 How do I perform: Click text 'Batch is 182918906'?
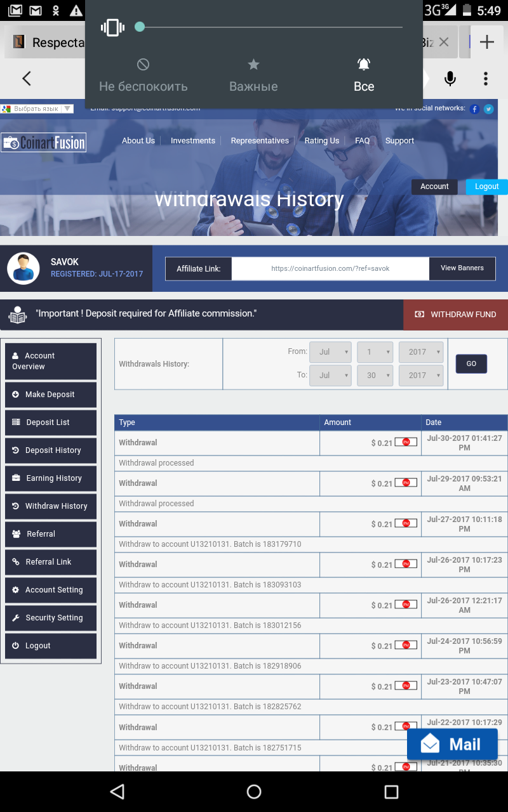[267, 666]
